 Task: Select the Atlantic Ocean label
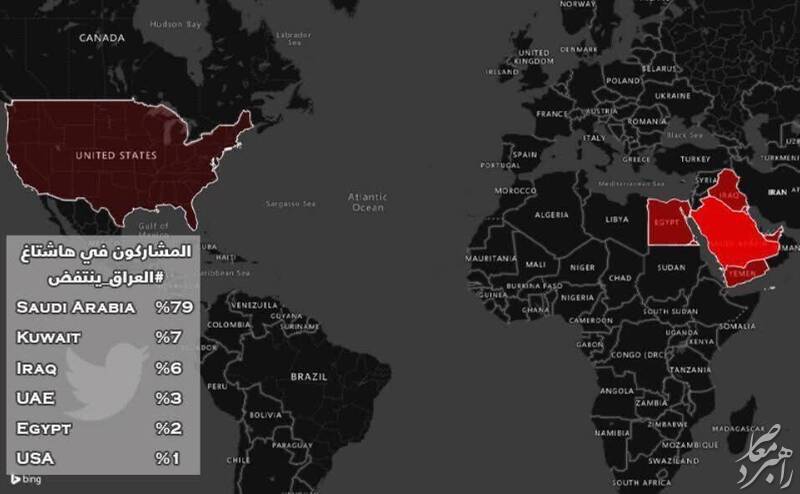click(367, 202)
